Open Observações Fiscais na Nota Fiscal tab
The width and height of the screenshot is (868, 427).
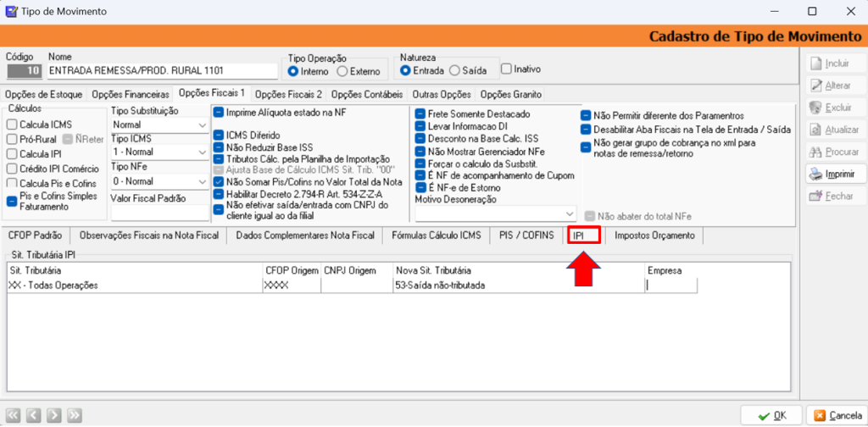click(149, 236)
